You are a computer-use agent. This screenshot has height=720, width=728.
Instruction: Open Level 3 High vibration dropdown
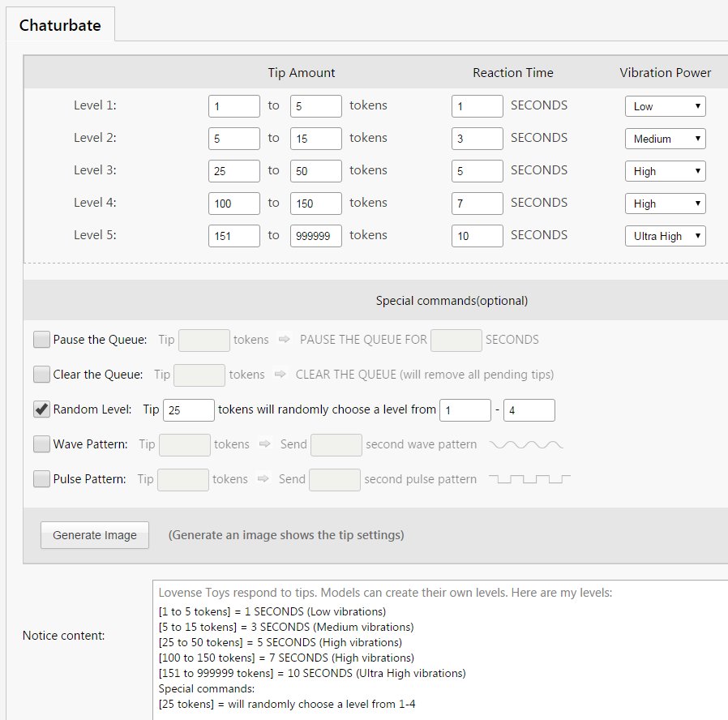[x=666, y=171]
